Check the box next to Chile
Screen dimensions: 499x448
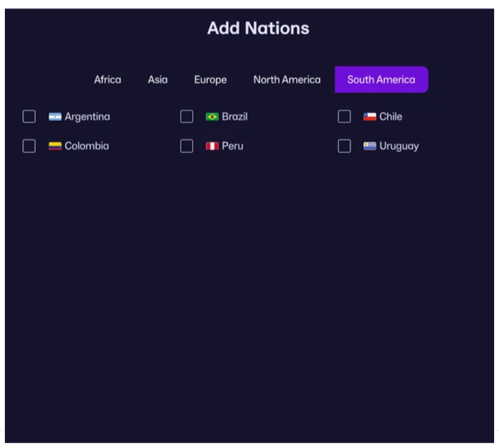point(344,117)
